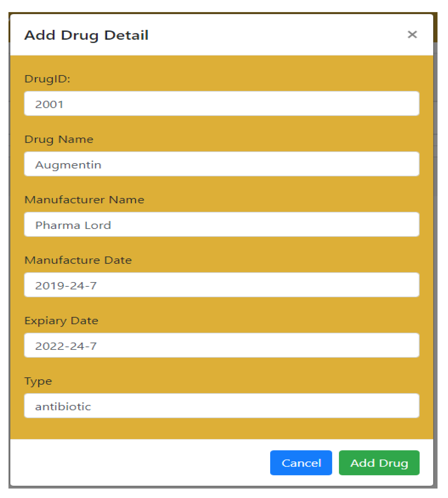Click the Manufacture Date label

pos(78,260)
